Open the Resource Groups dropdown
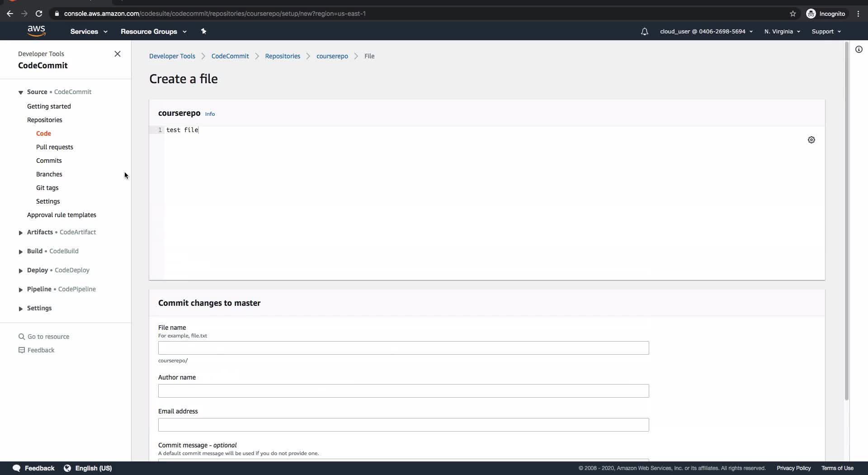Image resolution: width=868 pixels, height=475 pixels. pos(153,32)
